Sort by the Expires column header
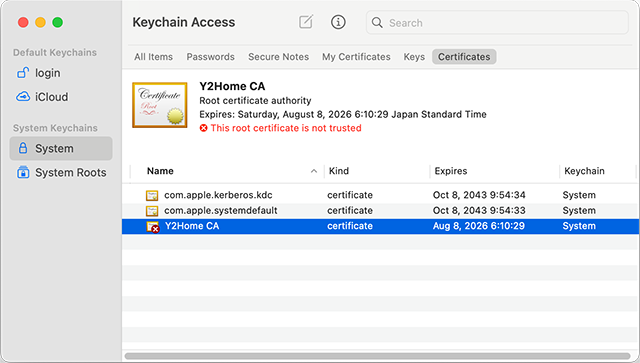The width and height of the screenshot is (640, 363). tap(451, 171)
